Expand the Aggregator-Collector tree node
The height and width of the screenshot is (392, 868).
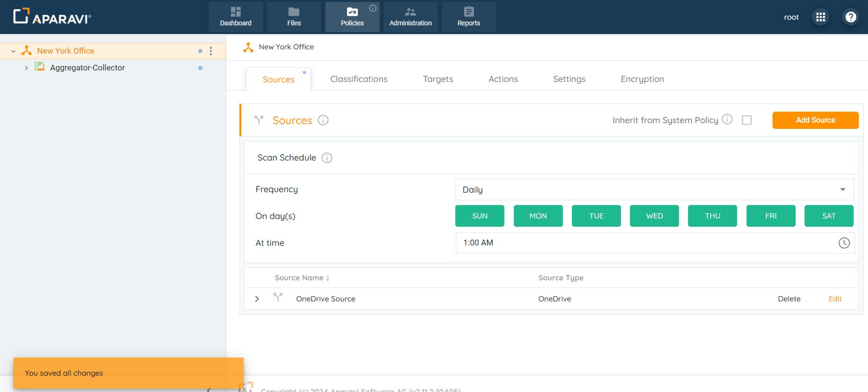[x=26, y=68]
